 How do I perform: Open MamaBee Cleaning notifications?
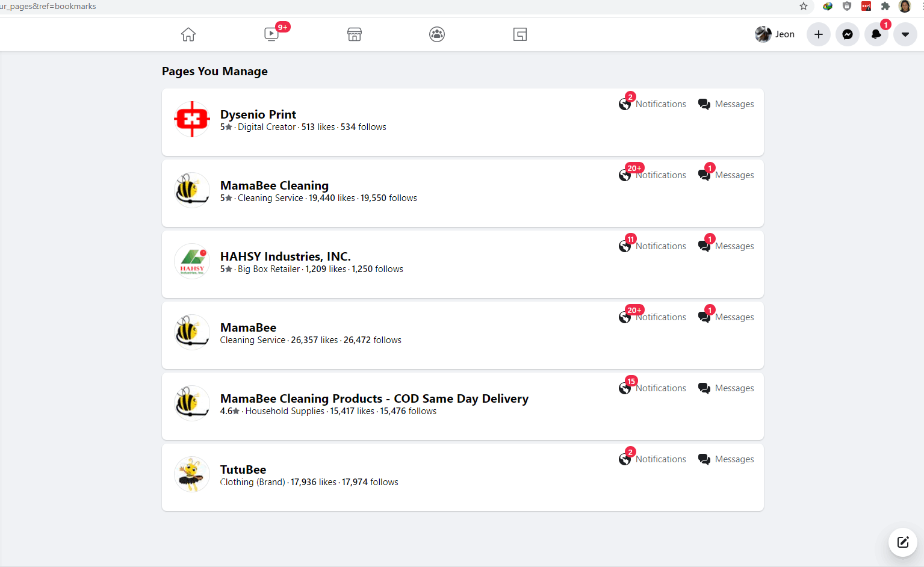[x=653, y=175]
